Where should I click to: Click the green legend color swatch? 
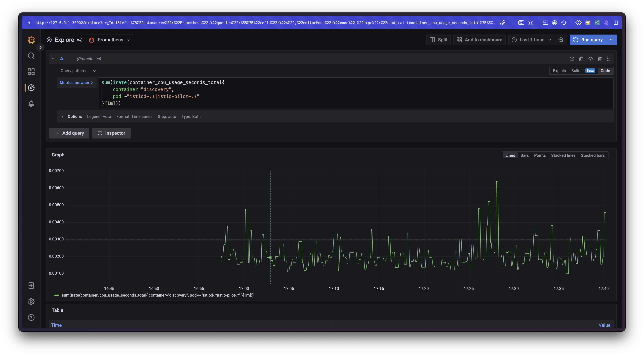[x=57, y=295]
